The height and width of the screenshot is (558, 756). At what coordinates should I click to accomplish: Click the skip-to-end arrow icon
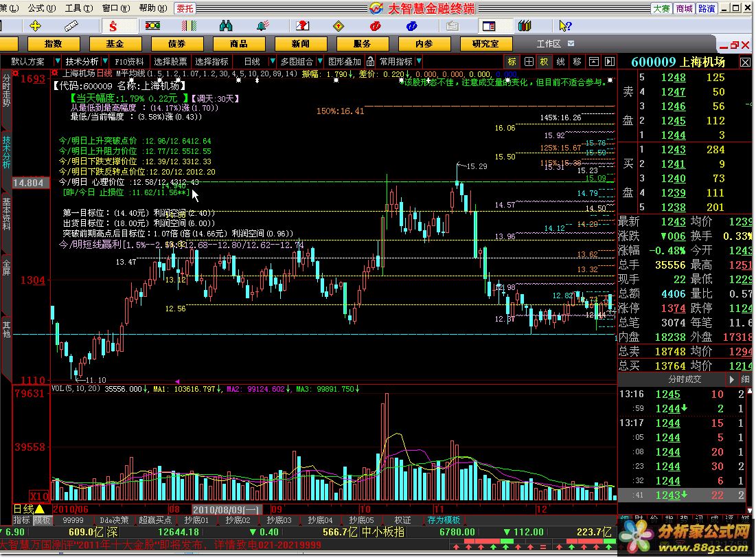pos(610,61)
